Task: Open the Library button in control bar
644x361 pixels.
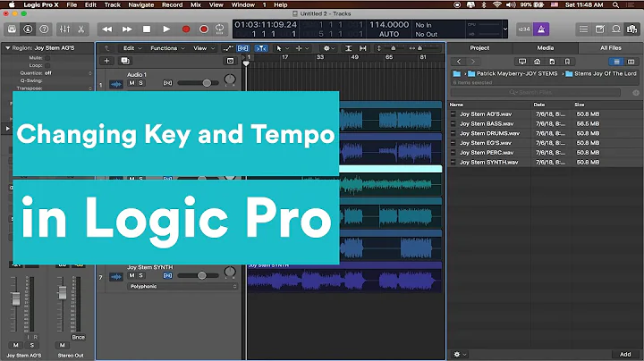Action: [12, 29]
